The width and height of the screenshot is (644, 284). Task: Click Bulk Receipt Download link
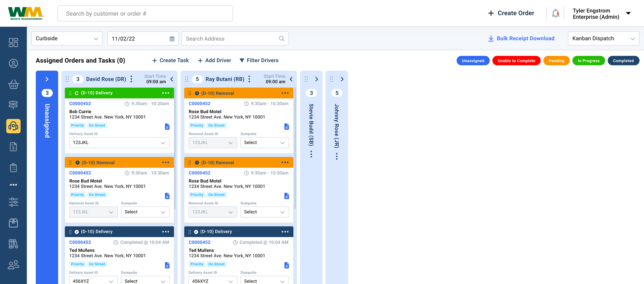(521, 39)
